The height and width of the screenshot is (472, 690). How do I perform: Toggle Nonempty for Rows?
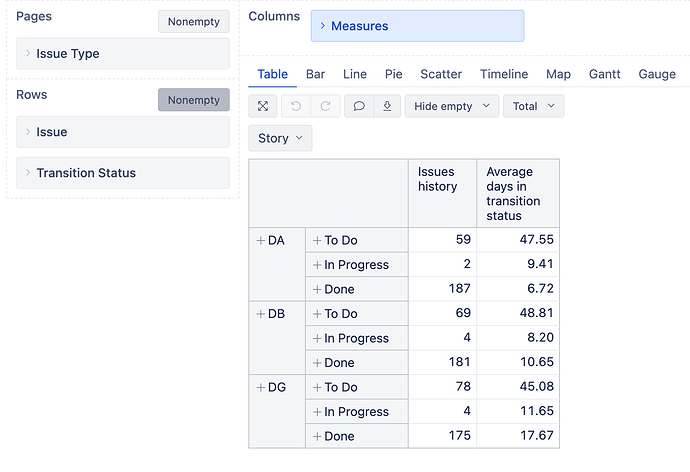194,100
